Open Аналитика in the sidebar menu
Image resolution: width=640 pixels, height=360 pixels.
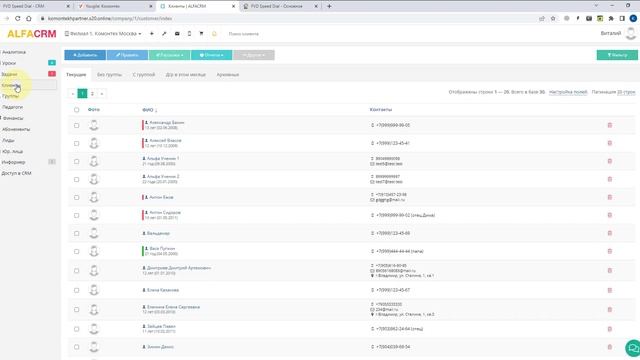(14, 52)
